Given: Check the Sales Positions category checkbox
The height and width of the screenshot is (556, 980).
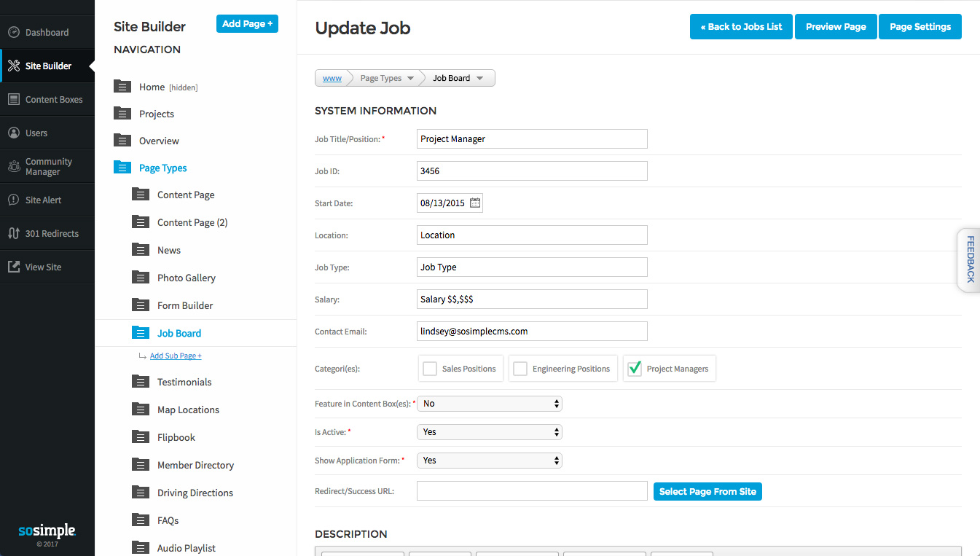Looking at the screenshot, I should tap(430, 369).
